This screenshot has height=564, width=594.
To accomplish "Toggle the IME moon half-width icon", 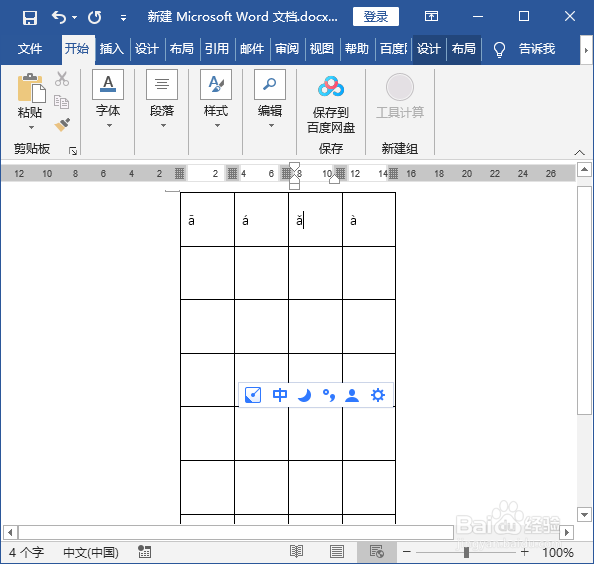I will pyautogui.click(x=304, y=395).
